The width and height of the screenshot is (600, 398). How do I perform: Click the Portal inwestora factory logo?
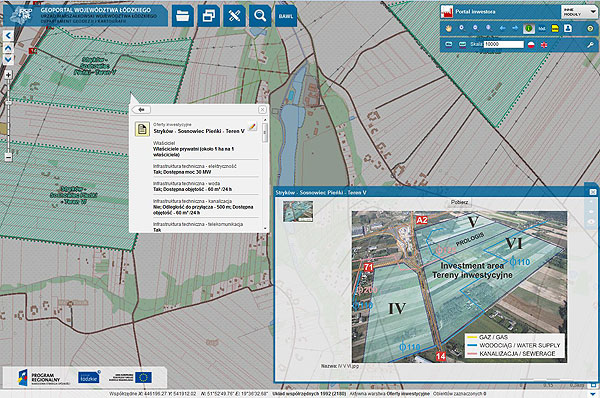(x=447, y=11)
